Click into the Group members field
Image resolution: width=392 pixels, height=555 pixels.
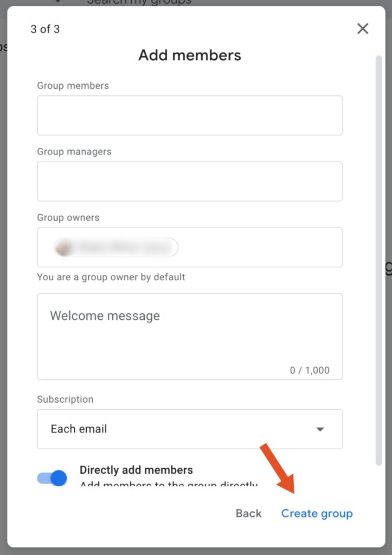coord(189,115)
